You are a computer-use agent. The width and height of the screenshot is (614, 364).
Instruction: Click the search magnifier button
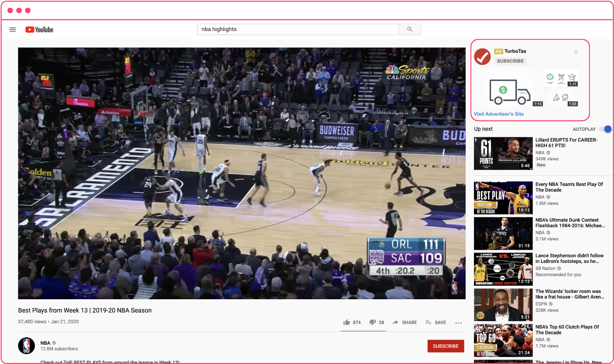[410, 29]
